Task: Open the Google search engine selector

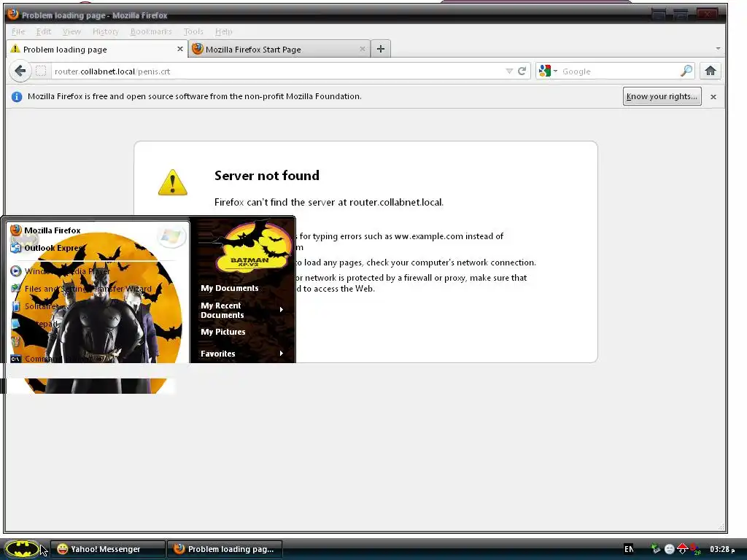Action: (x=548, y=71)
